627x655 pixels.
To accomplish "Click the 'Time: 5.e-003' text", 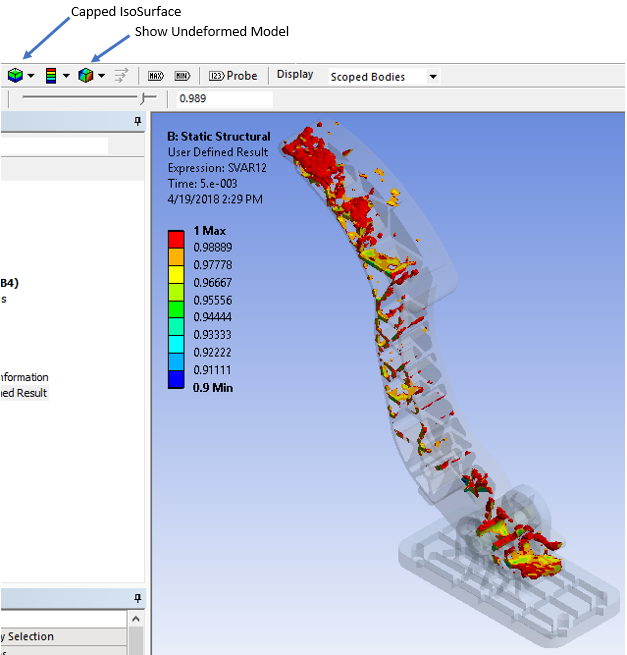I will point(203,184).
